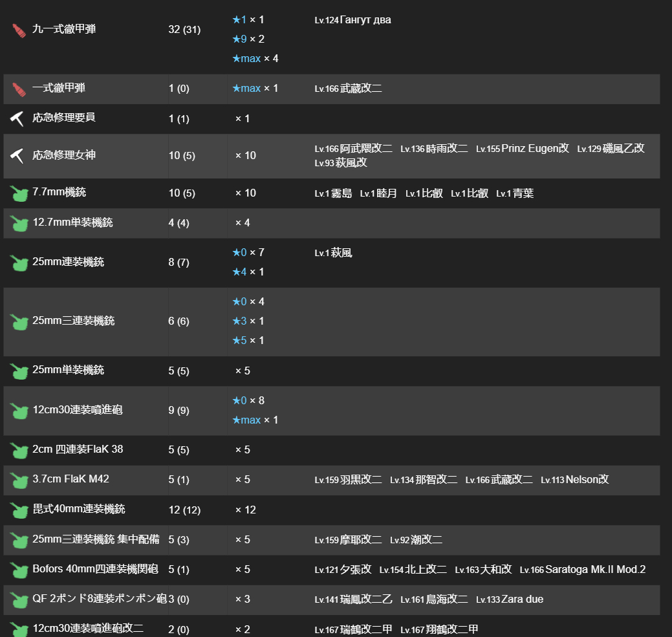Select the 12cm30連装噴進砲改二 equipment name
Viewport: 672px width, 637px height.
88,628
